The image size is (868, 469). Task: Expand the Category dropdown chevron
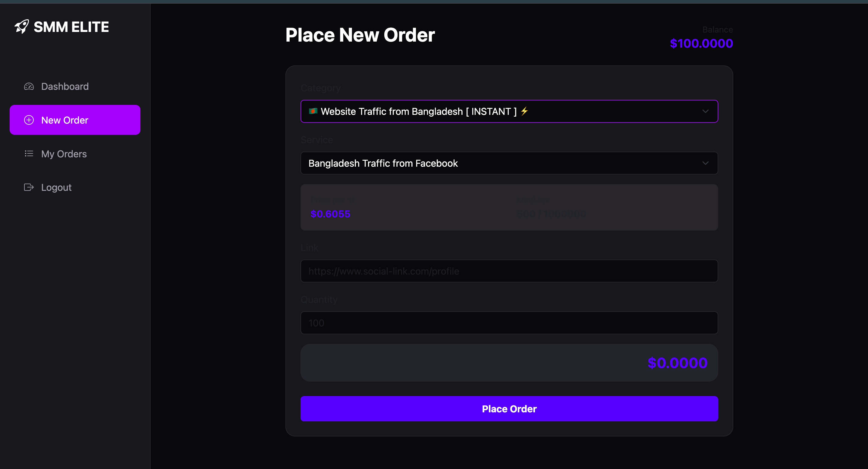click(x=705, y=111)
